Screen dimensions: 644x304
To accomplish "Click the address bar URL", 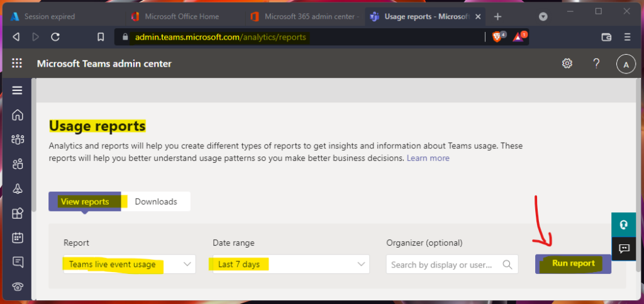I will pos(221,37).
